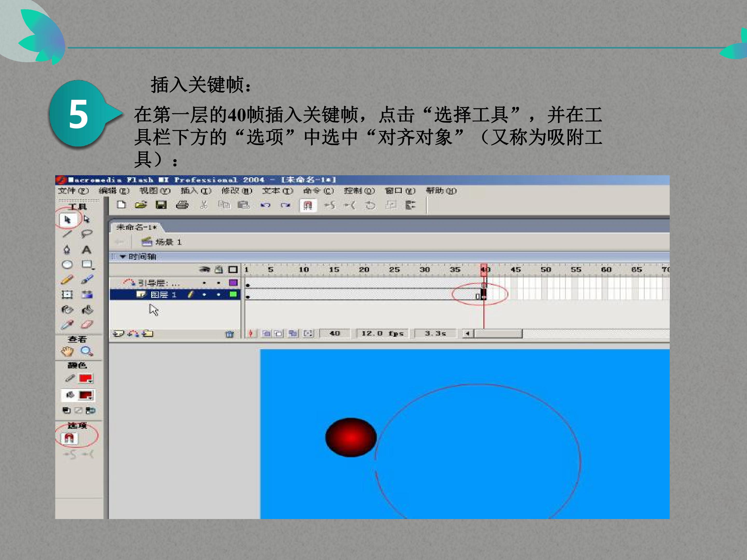Click the Scene 1 (场景 1) label
This screenshot has height=560, width=747.
pos(169,242)
